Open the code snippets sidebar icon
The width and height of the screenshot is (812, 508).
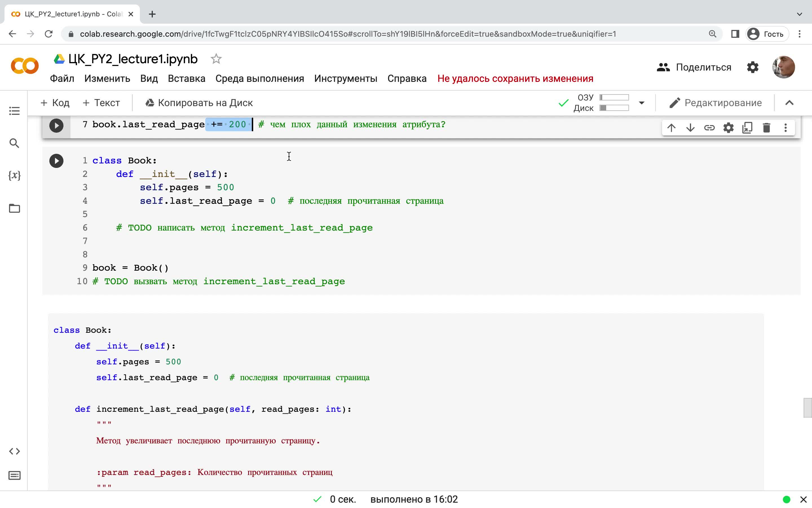14,451
